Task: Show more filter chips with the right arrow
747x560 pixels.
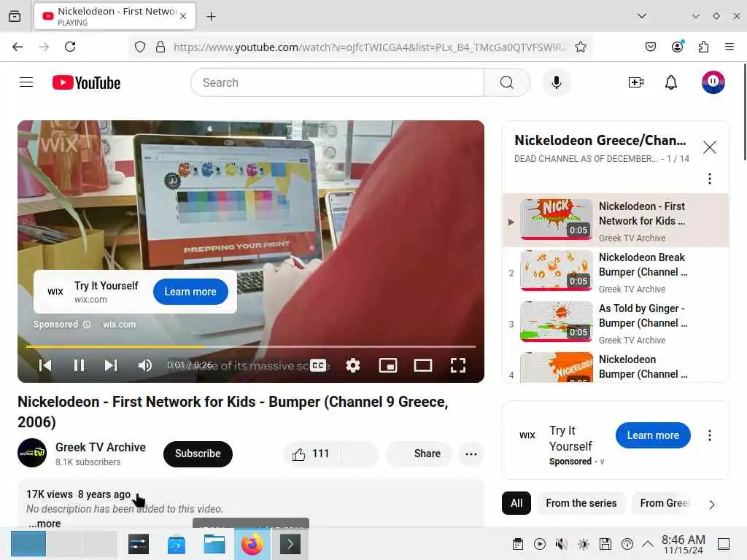Action: coord(712,505)
